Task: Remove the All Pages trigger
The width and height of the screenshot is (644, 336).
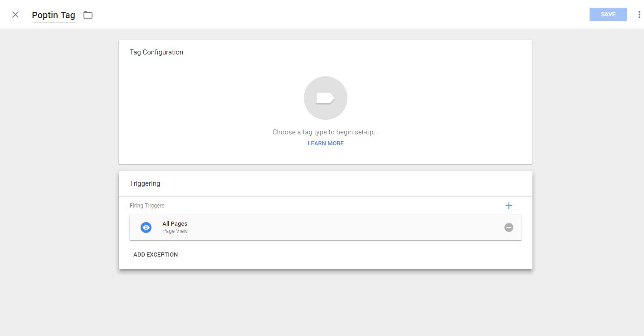Action: click(509, 227)
